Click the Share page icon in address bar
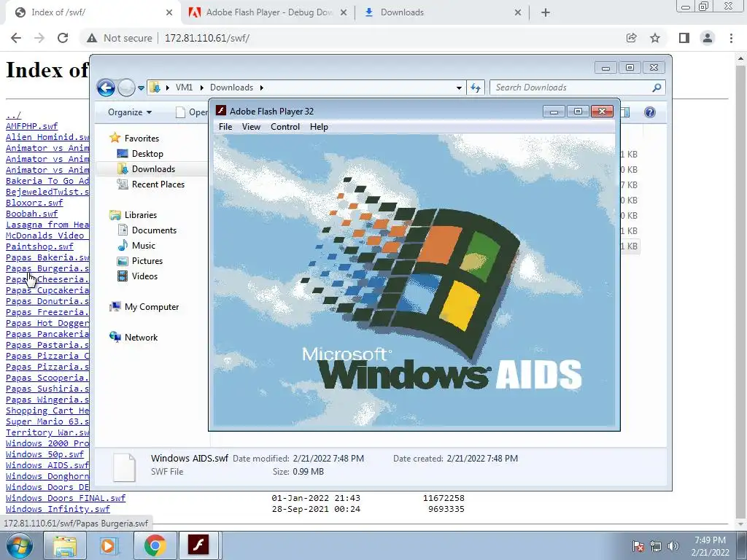The width and height of the screenshot is (747, 560). [x=631, y=38]
